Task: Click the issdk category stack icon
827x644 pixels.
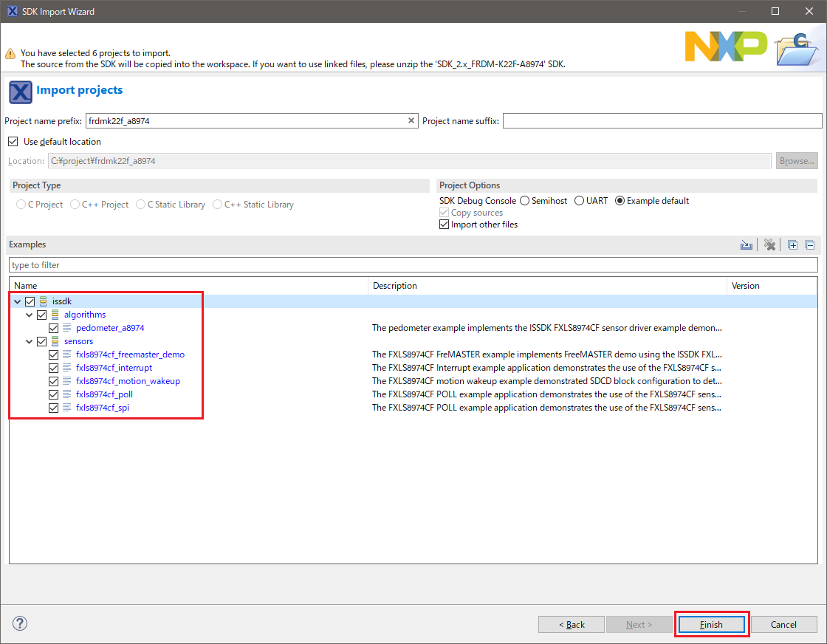Action: (x=44, y=301)
